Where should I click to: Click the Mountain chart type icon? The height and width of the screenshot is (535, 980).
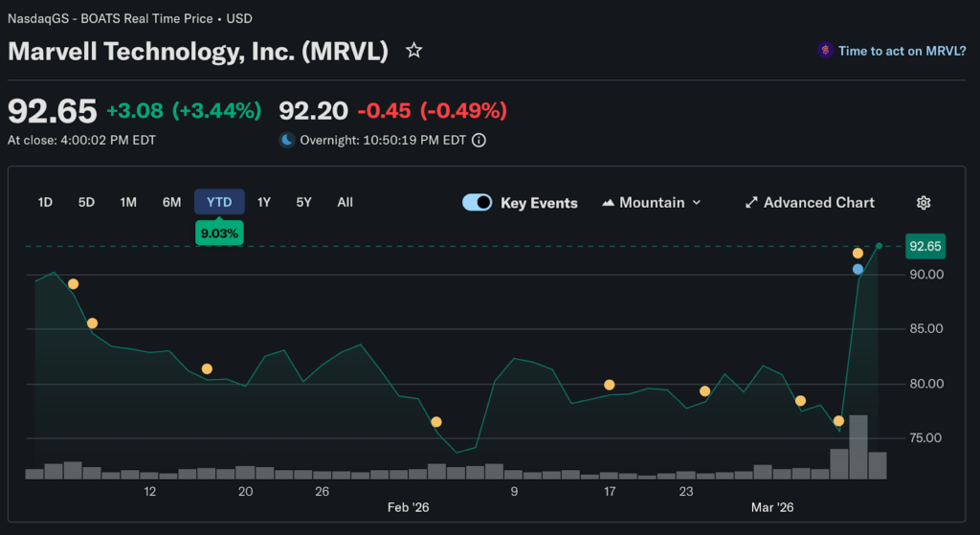click(x=608, y=203)
